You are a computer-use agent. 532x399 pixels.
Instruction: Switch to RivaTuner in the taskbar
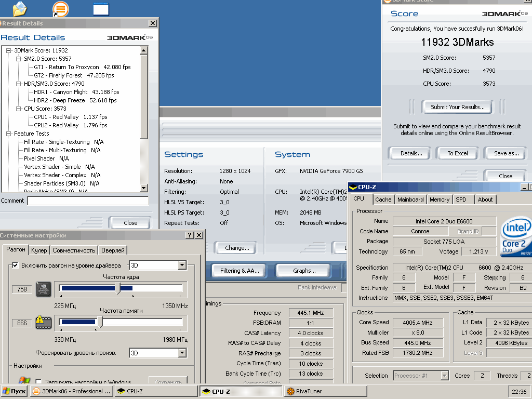coord(326,391)
